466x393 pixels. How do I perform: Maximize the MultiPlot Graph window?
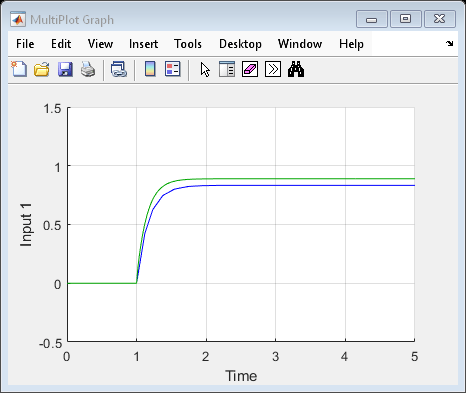click(x=406, y=19)
